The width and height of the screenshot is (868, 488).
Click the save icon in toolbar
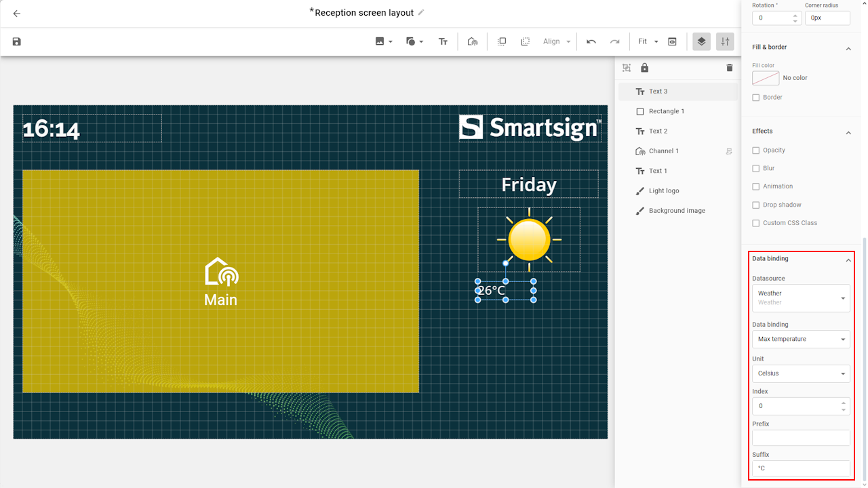(17, 42)
